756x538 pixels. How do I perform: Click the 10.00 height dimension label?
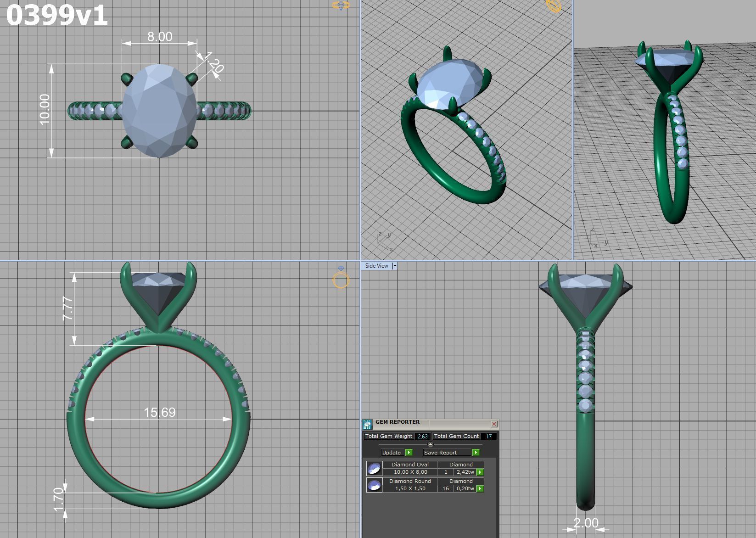(x=45, y=109)
